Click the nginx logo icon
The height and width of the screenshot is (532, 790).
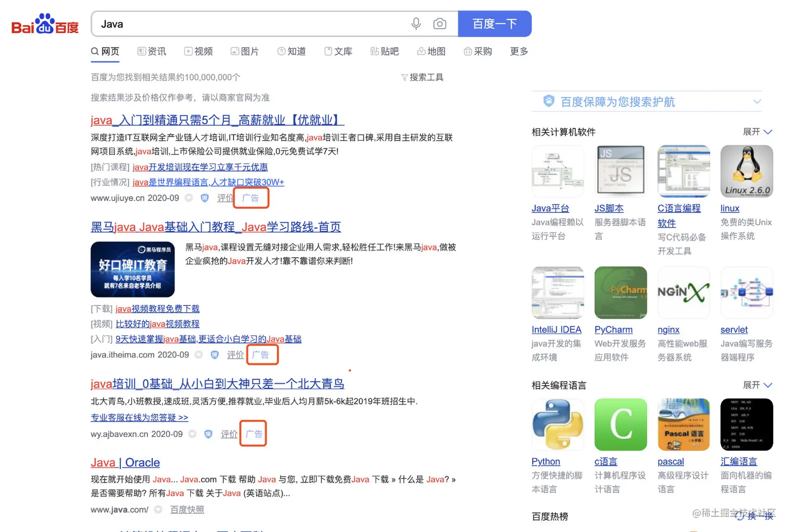(x=683, y=293)
